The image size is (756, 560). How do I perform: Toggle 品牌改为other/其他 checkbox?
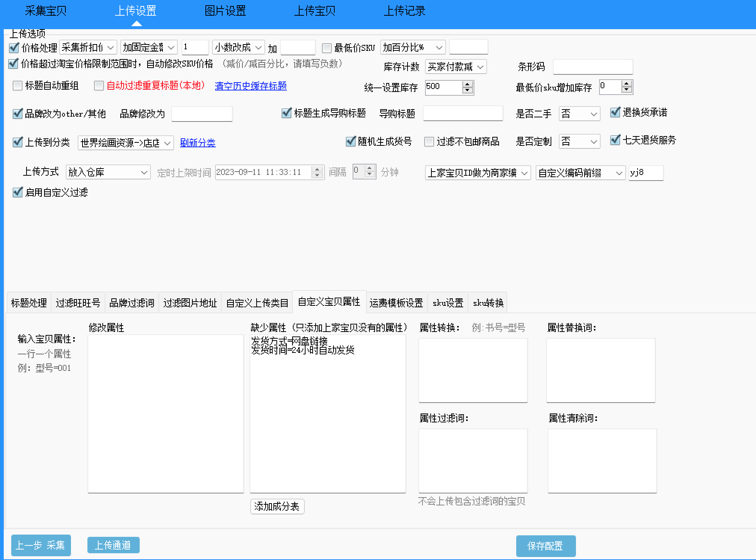[18, 114]
